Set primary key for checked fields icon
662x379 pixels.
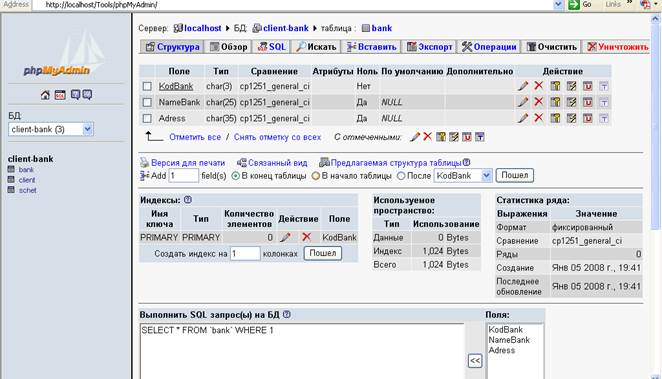[441, 137]
